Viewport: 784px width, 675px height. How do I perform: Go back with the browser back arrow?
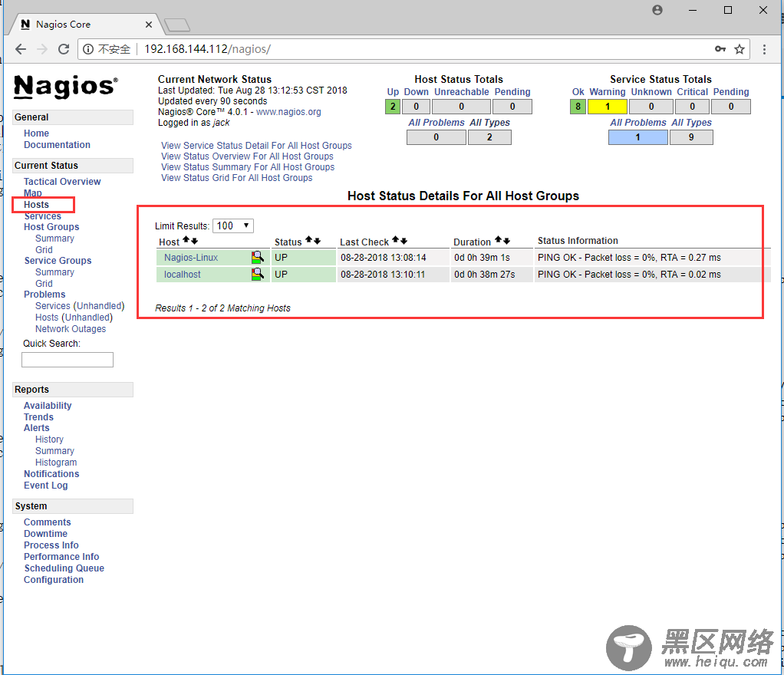click(x=21, y=49)
